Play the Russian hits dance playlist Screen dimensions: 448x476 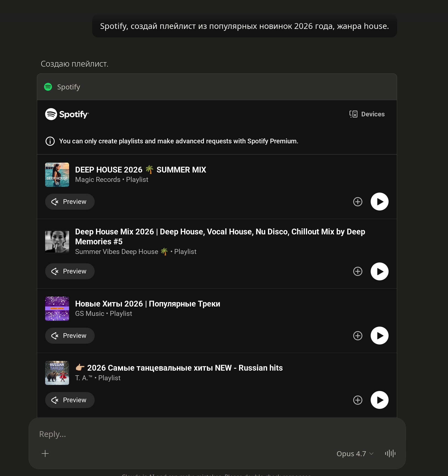point(379,400)
